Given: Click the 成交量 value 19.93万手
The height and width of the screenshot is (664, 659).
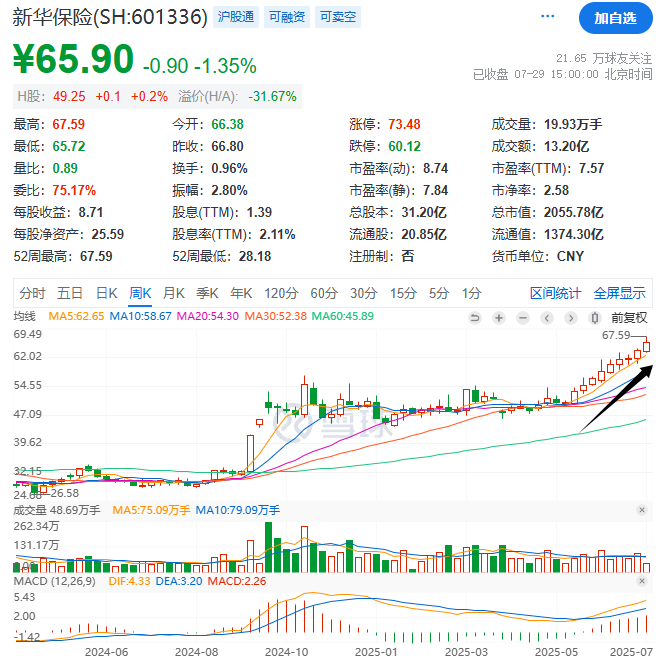Looking at the screenshot, I should [573, 124].
